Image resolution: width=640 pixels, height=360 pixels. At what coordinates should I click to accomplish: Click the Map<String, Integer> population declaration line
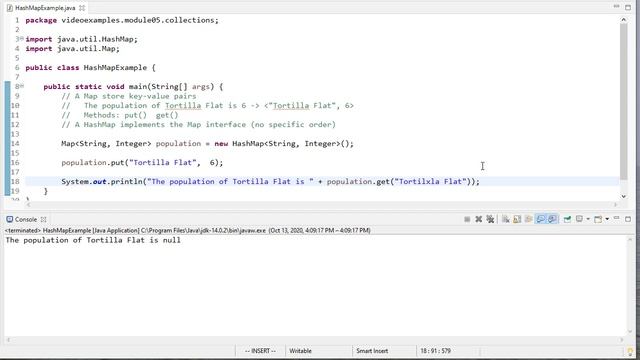tap(207, 144)
